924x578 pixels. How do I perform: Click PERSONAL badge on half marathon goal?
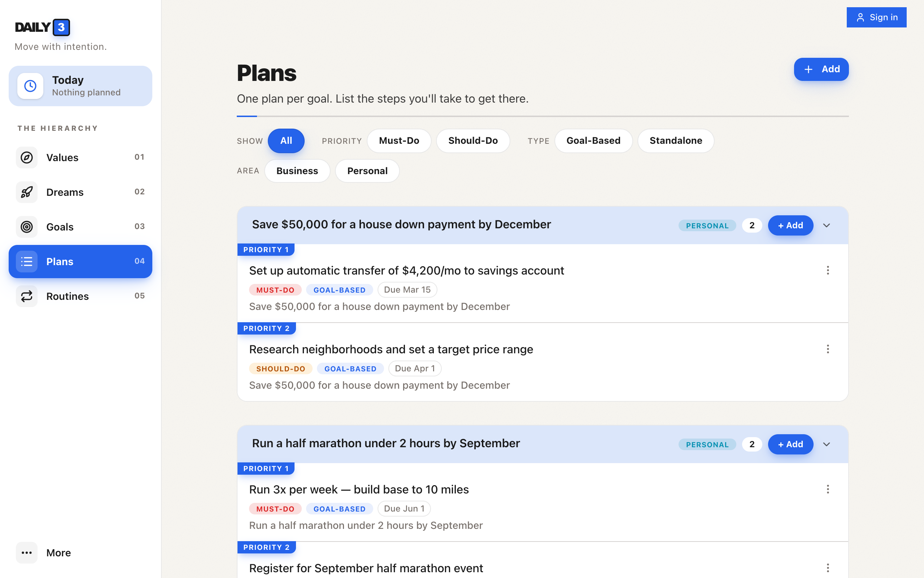(707, 445)
